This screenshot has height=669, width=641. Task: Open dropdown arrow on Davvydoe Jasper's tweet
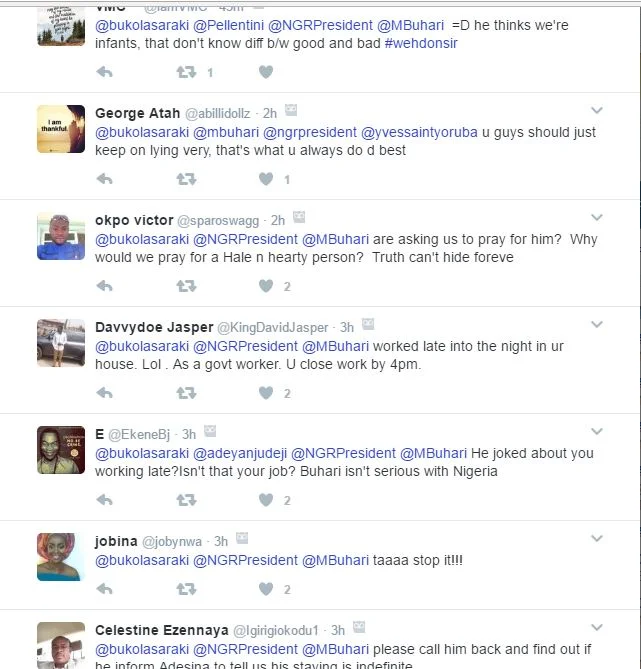[x=597, y=325]
